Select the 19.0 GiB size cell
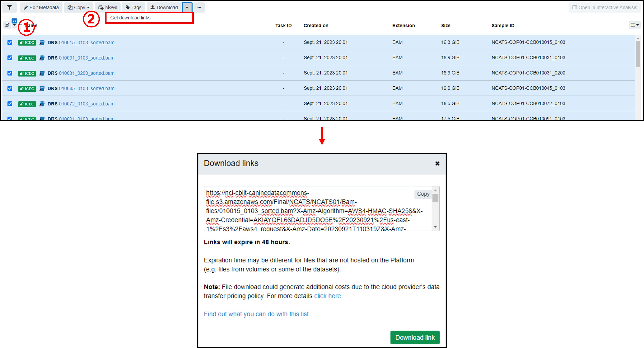644x348 pixels. (x=450, y=88)
